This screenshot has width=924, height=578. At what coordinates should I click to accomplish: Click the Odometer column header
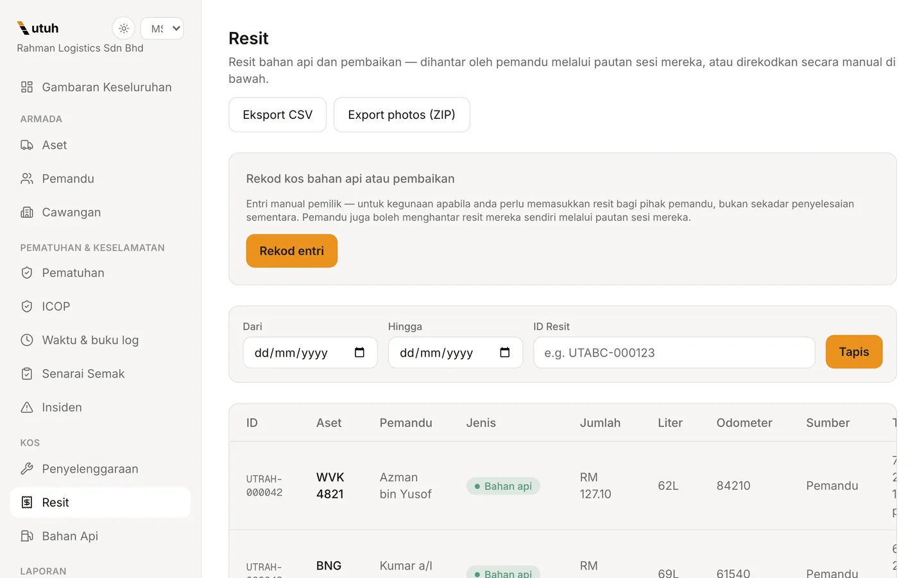coord(744,423)
